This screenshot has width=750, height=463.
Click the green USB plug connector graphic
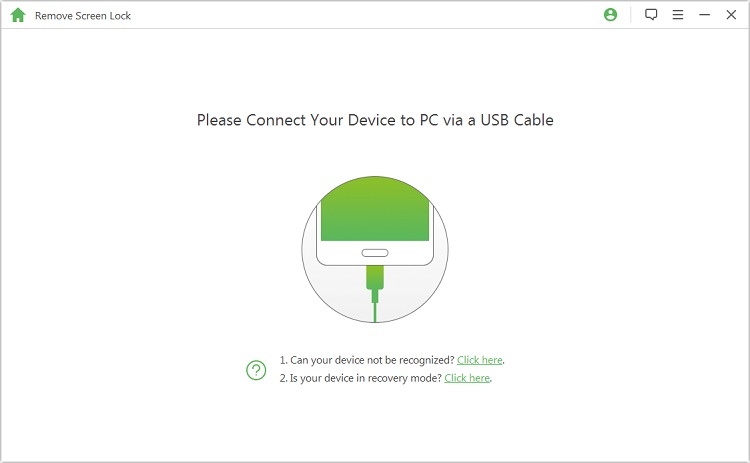click(375, 280)
